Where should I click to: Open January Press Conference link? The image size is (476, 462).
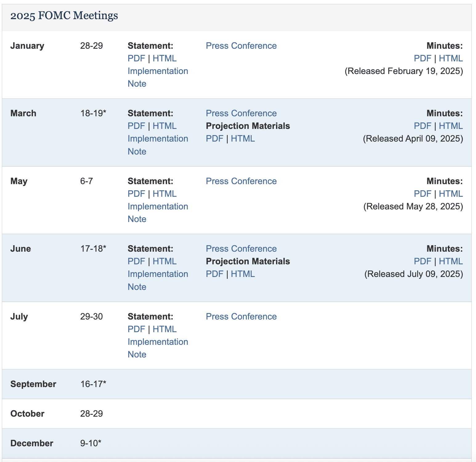tap(241, 46)
